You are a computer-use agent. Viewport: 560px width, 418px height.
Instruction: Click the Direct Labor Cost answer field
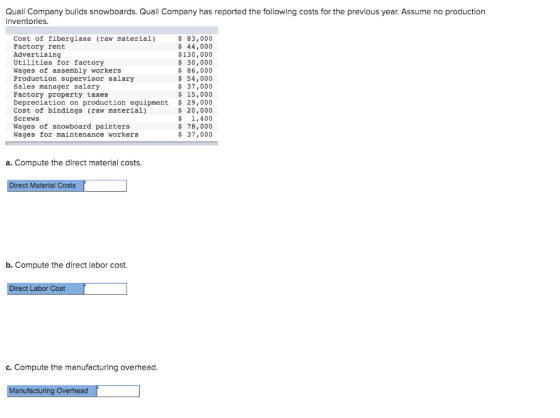(105, 289)
